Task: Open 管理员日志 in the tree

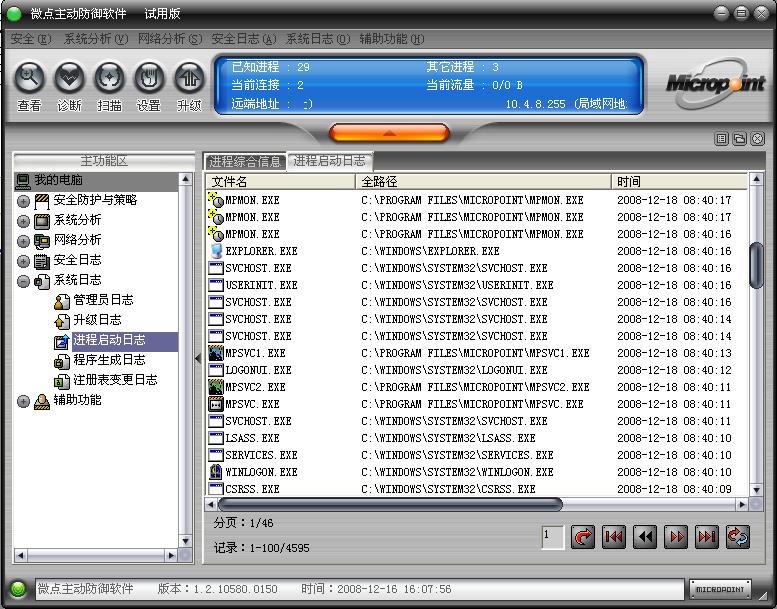Action: [103, 300]
